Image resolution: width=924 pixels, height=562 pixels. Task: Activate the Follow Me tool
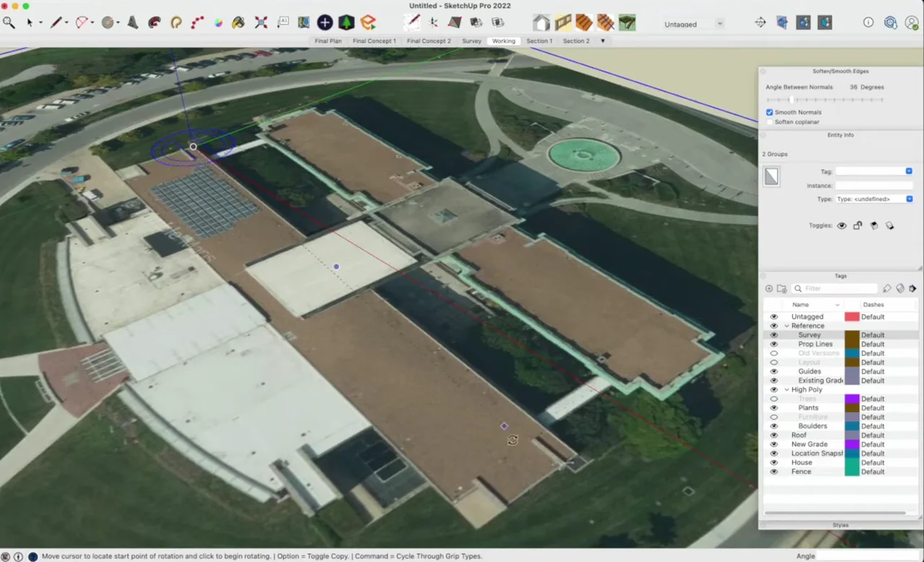pyautogui.click(x=154, y=22)
